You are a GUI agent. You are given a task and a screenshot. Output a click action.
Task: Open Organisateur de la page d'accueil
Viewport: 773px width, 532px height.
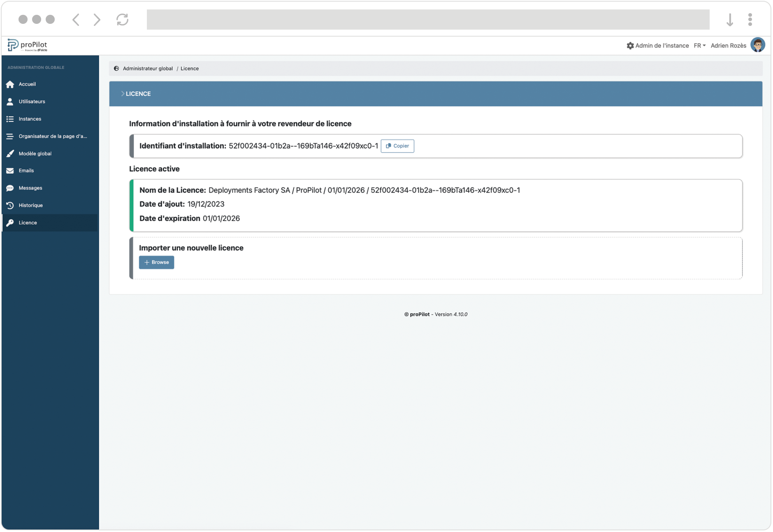(10, 136)
